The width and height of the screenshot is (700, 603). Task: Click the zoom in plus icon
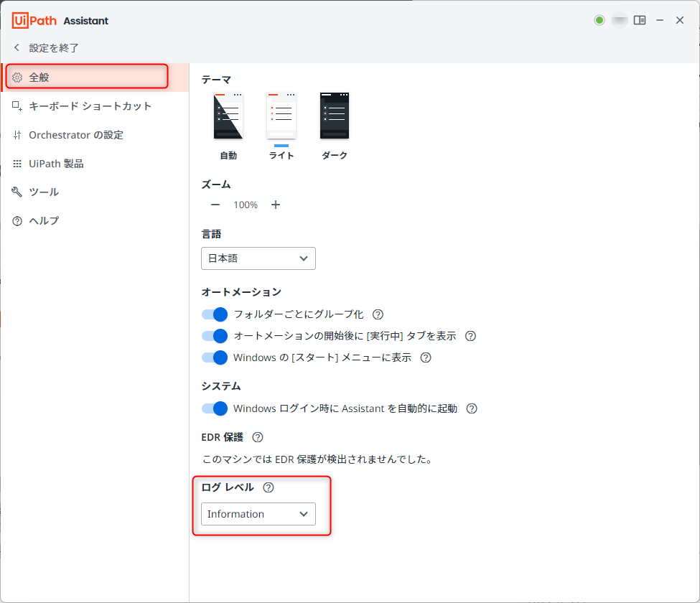[276, 205]
